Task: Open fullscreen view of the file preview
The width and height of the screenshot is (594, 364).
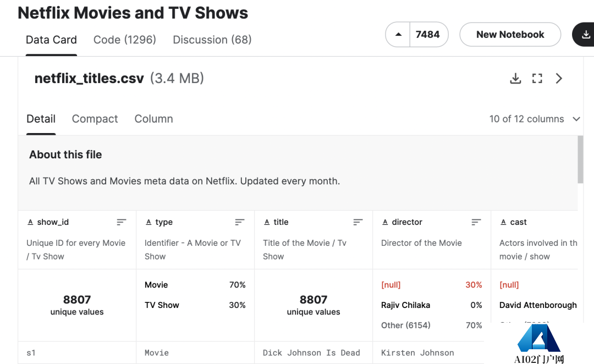Action: (x=537, y=79)
